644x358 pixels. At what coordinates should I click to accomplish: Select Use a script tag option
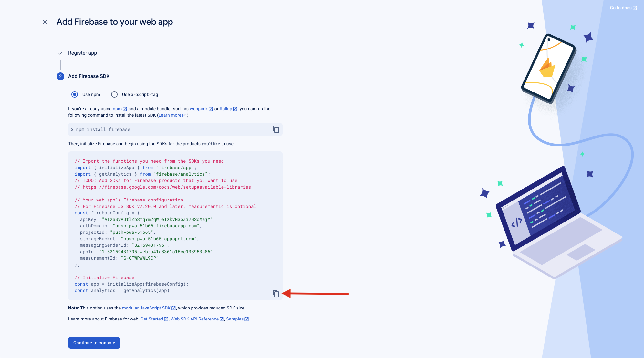[x=114, y=94]
